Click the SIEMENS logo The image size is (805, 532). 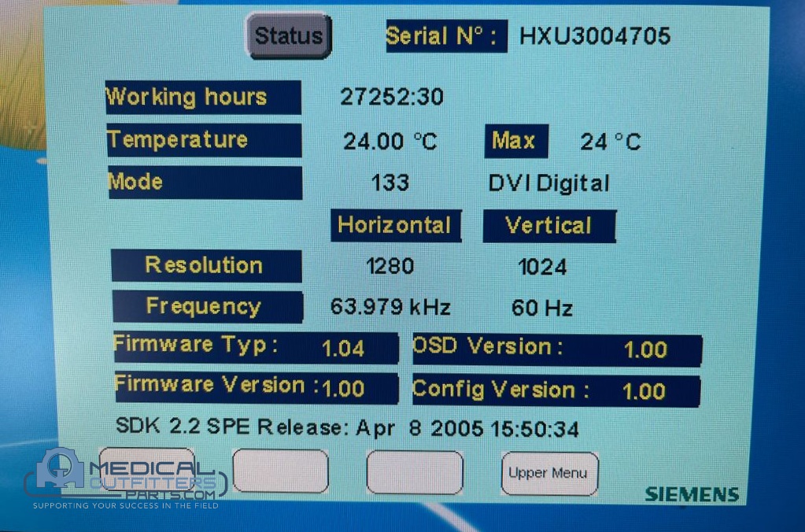point(692,494)
